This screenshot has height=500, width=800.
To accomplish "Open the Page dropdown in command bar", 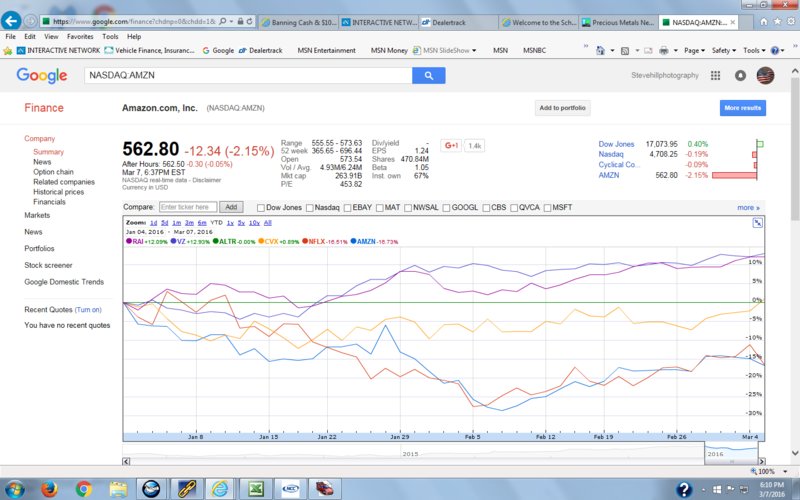I will point(694,51).
